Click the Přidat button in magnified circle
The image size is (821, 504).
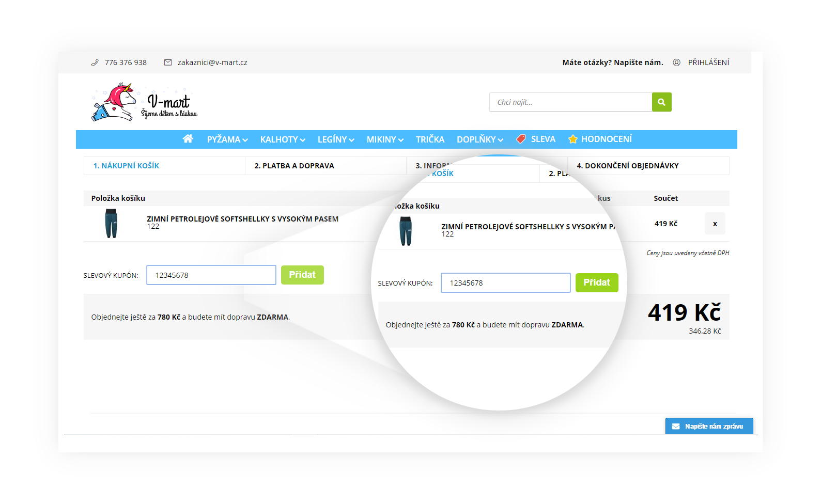(597, 282)
